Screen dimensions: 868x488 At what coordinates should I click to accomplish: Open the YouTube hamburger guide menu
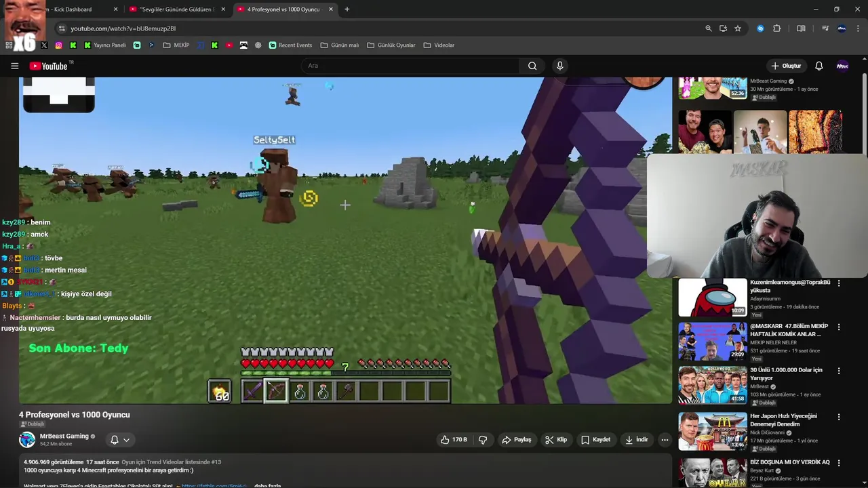point(14,66)
